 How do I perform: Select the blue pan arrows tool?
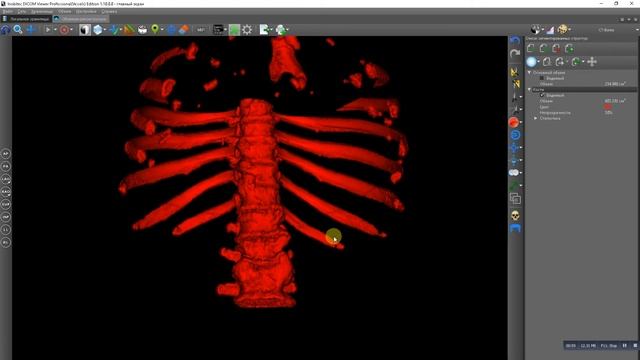point(31,29)
